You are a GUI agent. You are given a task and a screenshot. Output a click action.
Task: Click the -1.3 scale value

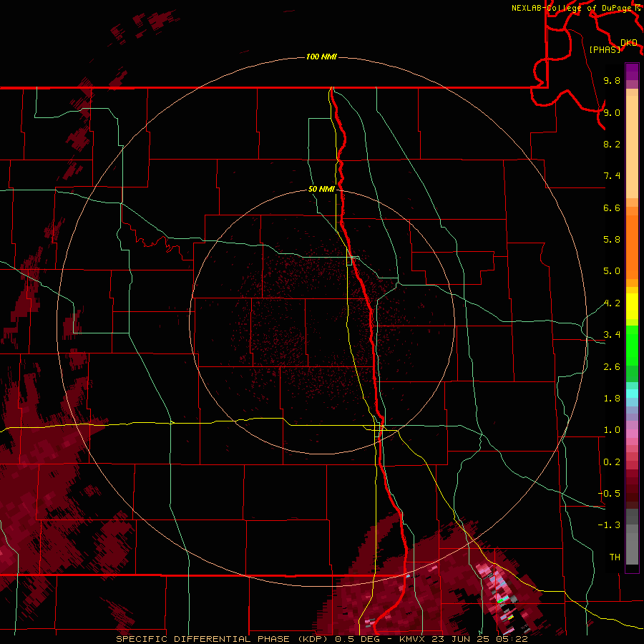(x=609, y=525)
